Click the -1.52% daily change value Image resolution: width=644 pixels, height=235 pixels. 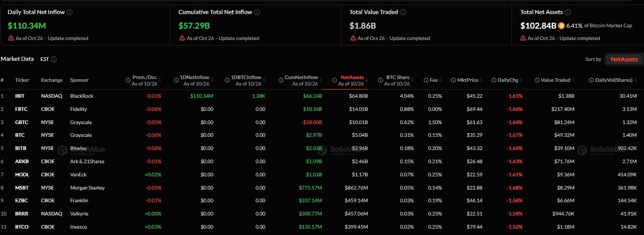pos(514,227)
